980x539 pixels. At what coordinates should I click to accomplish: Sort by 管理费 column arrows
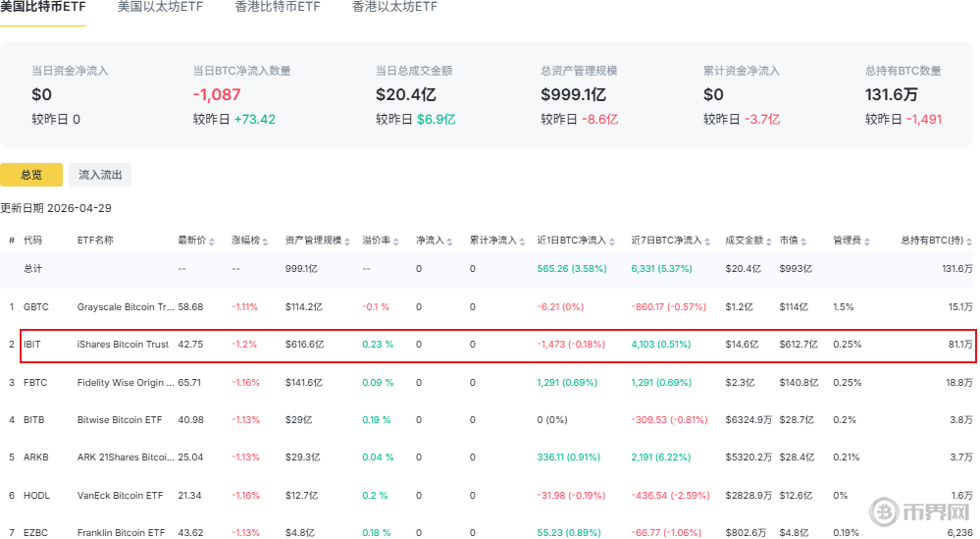[866, 241]
